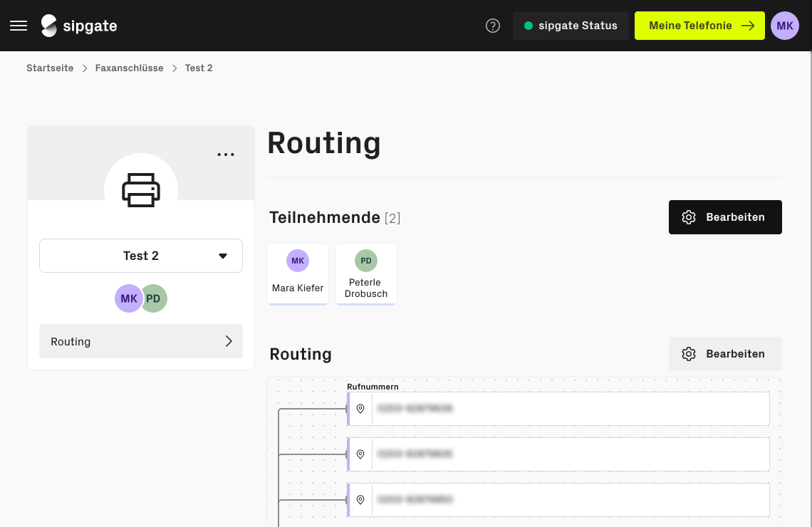Click the location pin of third Rufnummer
This screenshot has width=812, height=527.
(x=360, y=500)
